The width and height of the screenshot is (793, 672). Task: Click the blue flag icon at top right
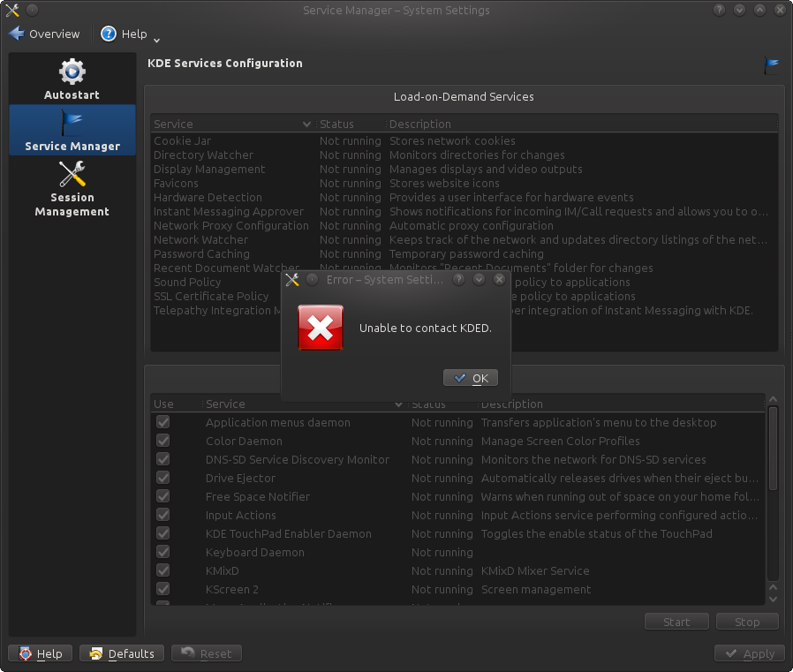click(x=772, y=64)
